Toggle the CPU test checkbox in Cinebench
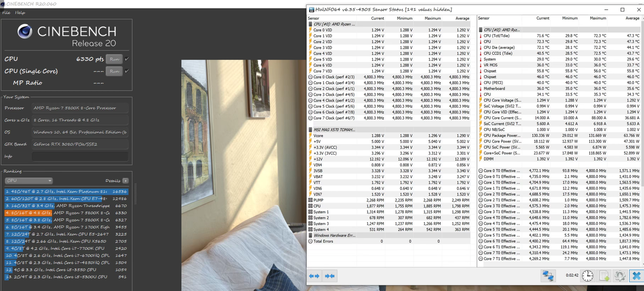The image size is (644, 291). tap(127, 59)
